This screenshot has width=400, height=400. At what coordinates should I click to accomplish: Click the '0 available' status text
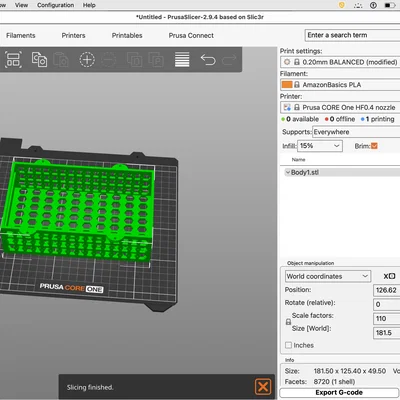302,119
